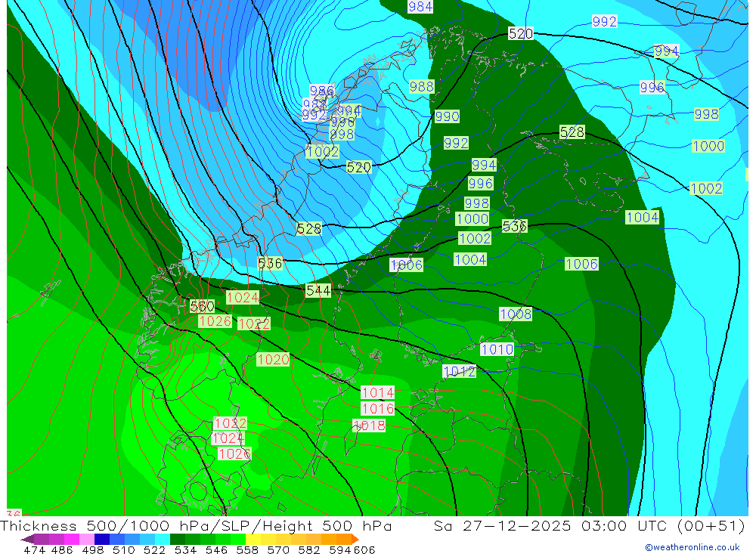756x554 pixels.
Task: Click the 594 legend value
Action: [339, 550]
